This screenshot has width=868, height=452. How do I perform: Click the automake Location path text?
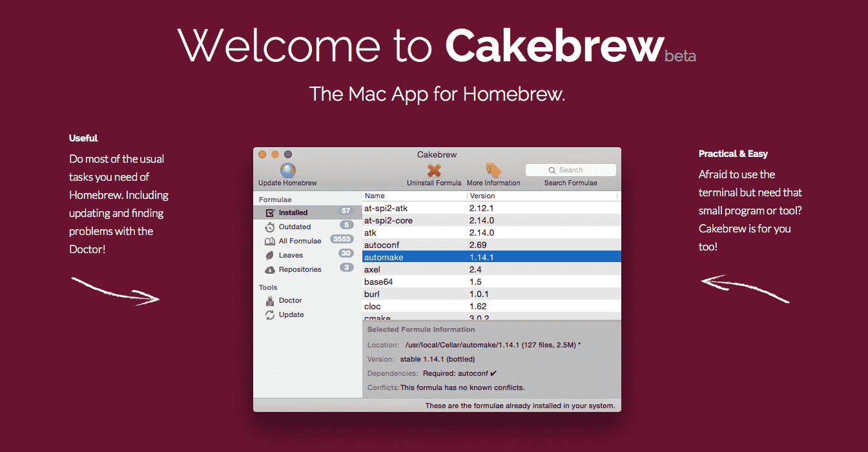coord(493,345)
